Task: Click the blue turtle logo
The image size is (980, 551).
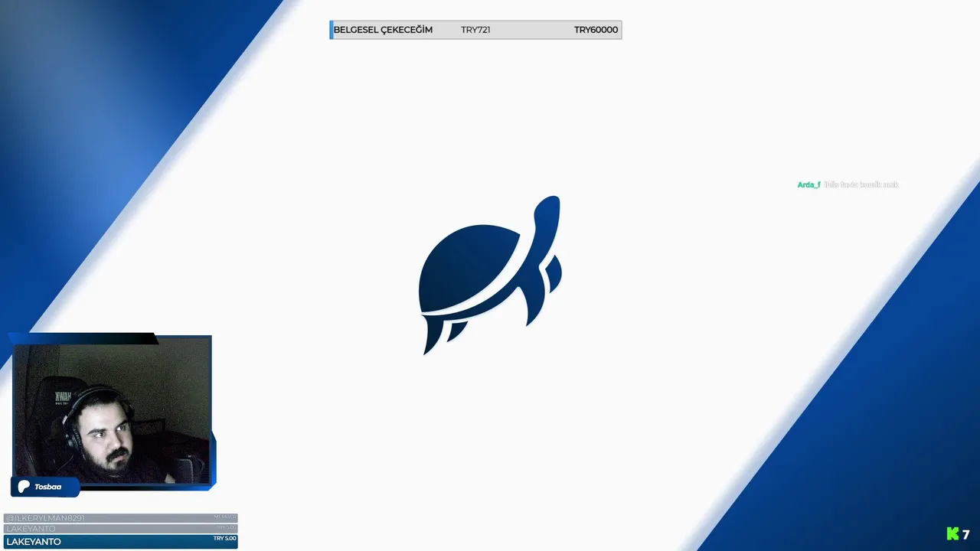Action: coord(490,275)
